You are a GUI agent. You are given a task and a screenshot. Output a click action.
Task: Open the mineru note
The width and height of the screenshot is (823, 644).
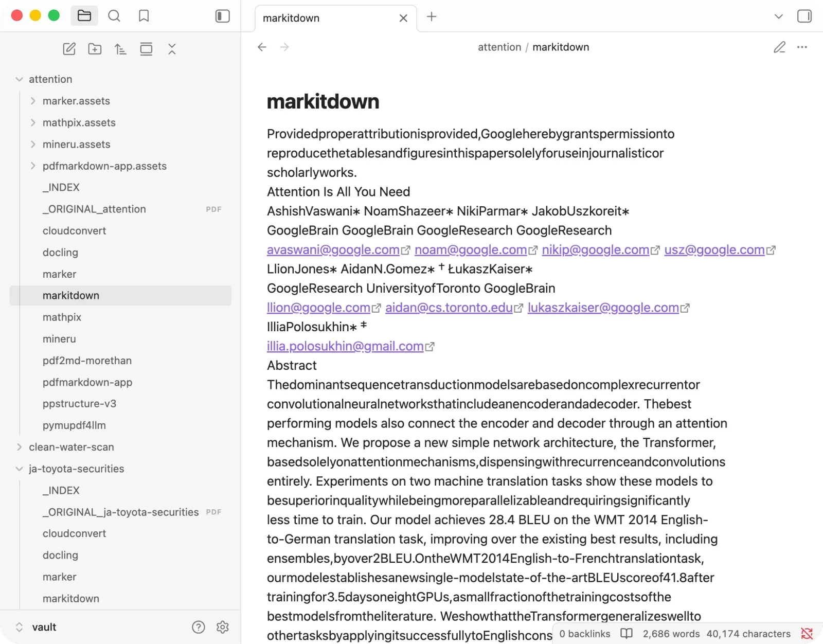point(120,338)
